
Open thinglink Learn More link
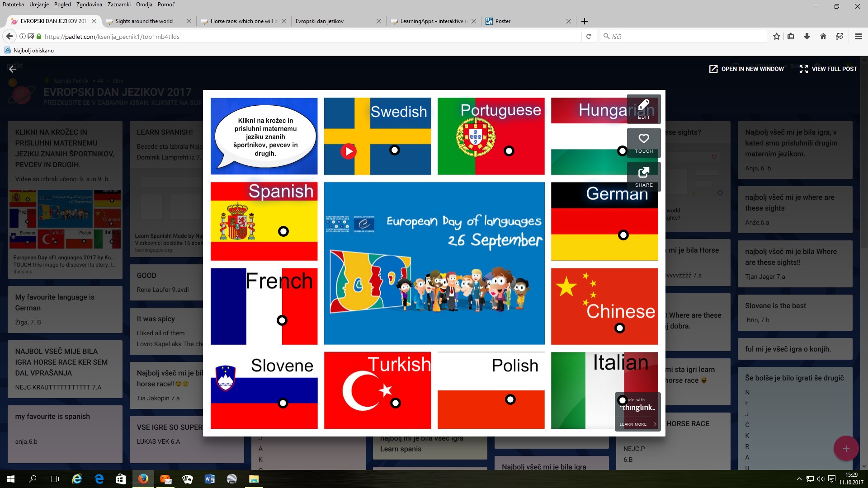[637, 424]
